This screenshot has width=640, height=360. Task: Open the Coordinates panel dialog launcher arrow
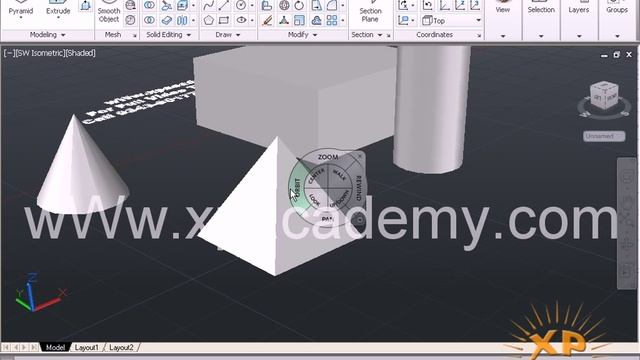tap(479, 36)
